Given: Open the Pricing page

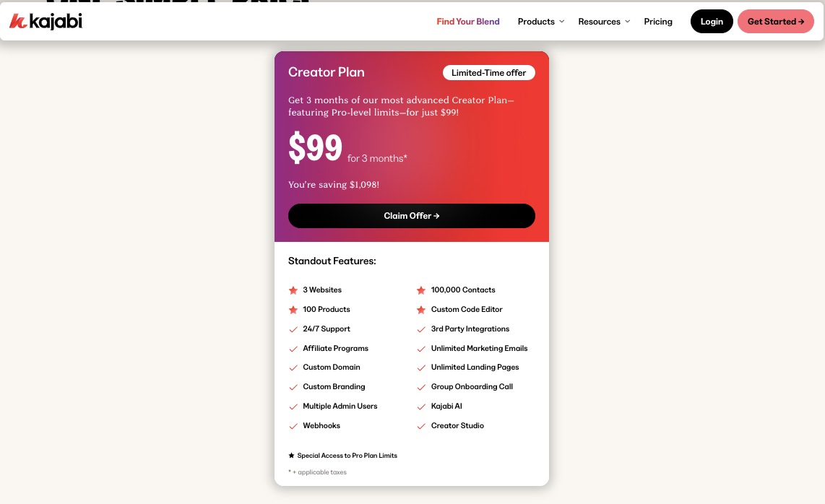Looking at the screenshot, I should pyautogui.click(x=657, y=22).
